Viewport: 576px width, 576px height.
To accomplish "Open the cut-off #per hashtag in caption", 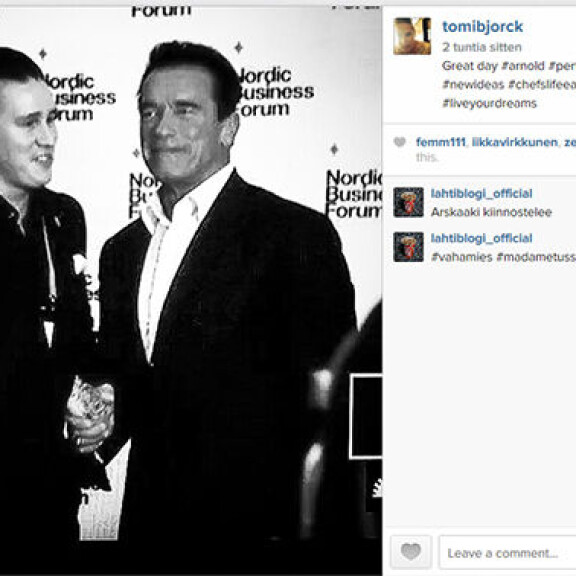I will pyautogui.click(x=562, y=66).
